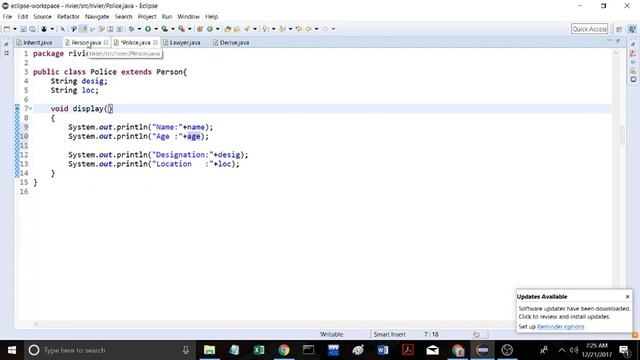This screenshot has width=640, height=360.
Task: Click the vertical editor scrollbar
Action: click(622, 135)
